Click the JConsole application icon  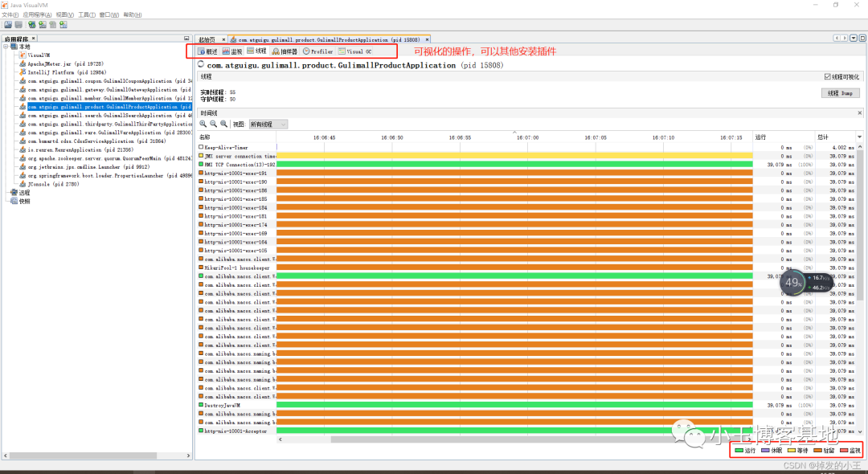point(23,184)
